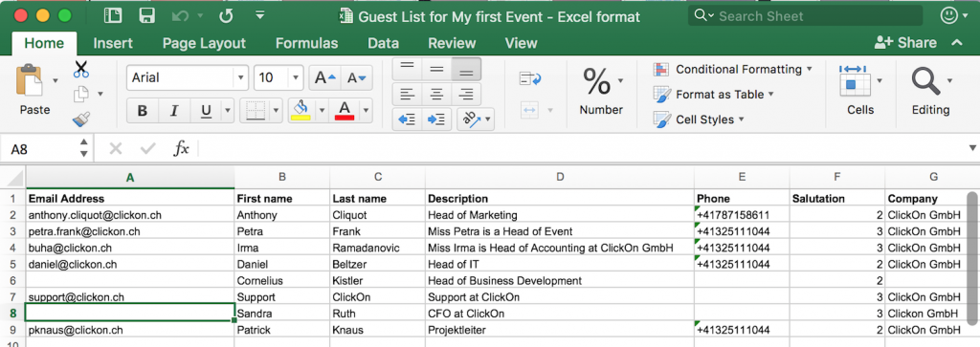The image size is (980, 347).
Task: Expand Format as Table dropdown
Action: coord(770,95)
